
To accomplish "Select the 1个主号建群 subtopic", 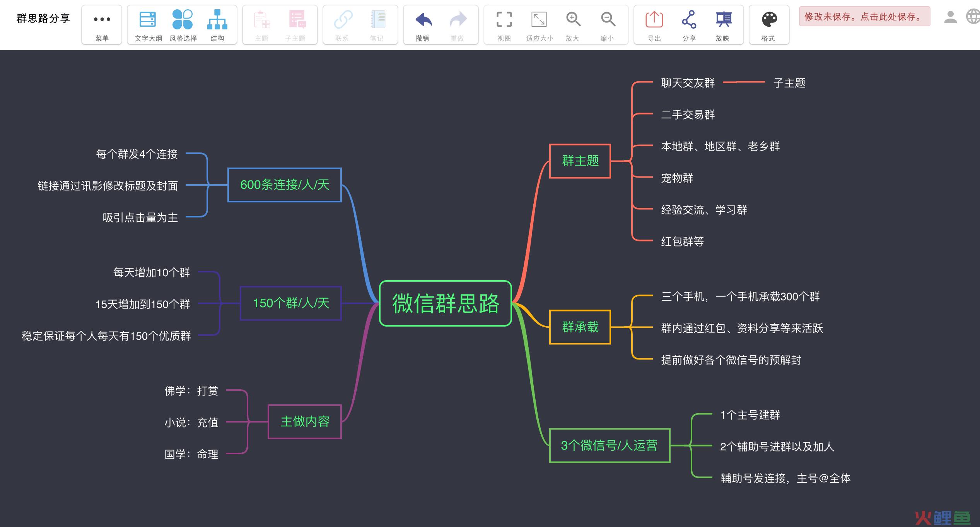I will [x=750, y=415].
